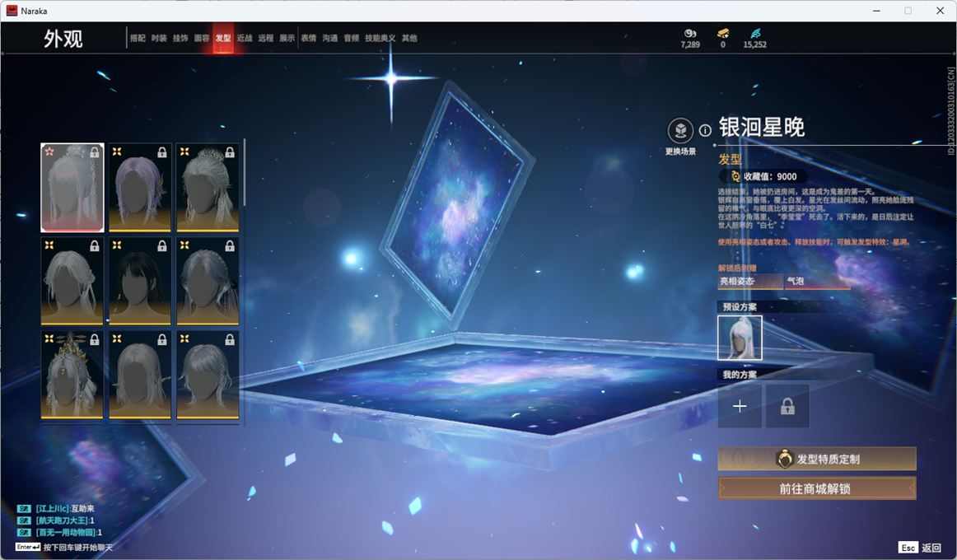
Task: Open the 更换场景 scene change icon
Action: (x=680, y=130)
